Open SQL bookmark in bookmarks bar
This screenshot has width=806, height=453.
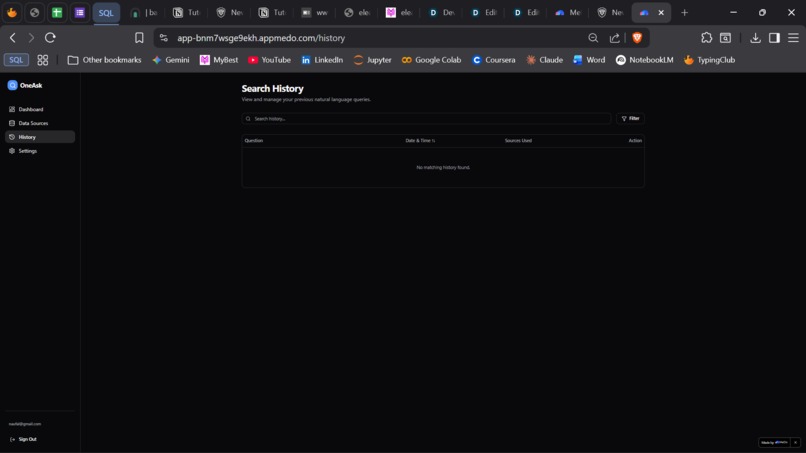(x=16, y=60)
